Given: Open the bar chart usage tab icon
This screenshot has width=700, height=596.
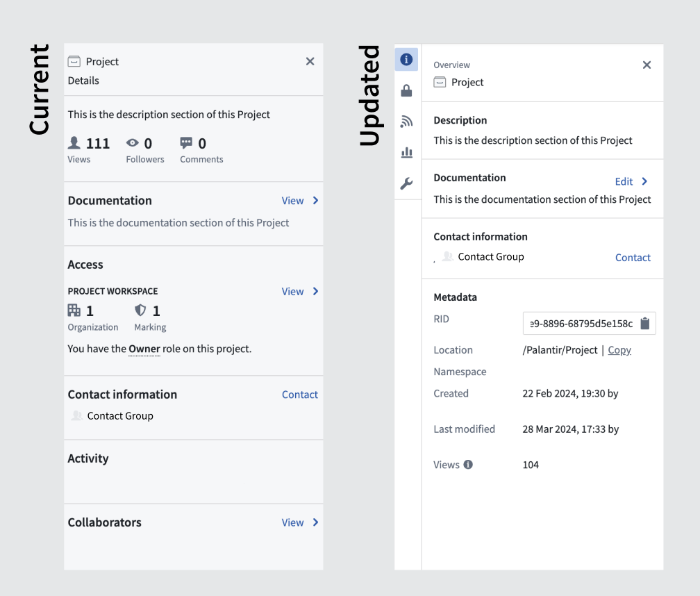Looking at the screenshot, I should click(407, 152).
